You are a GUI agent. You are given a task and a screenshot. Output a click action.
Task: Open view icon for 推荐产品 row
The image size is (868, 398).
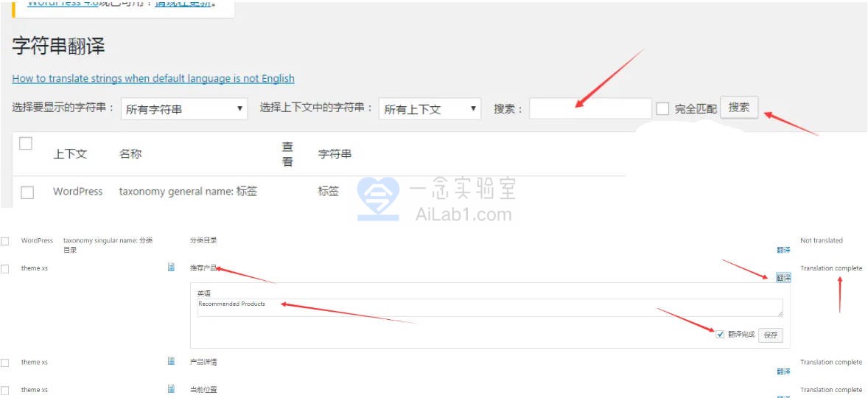click(x=172, y=268)
